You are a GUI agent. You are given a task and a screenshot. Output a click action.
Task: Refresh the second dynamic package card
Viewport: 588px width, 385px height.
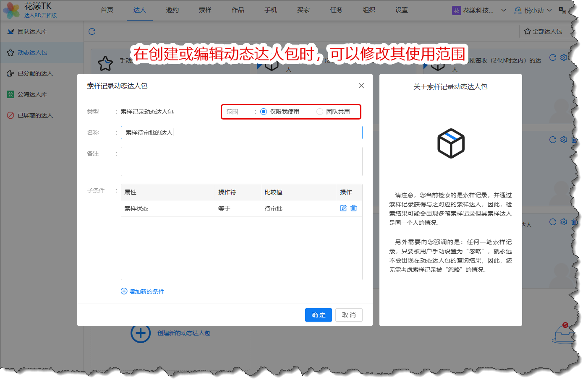pos(553,140)
